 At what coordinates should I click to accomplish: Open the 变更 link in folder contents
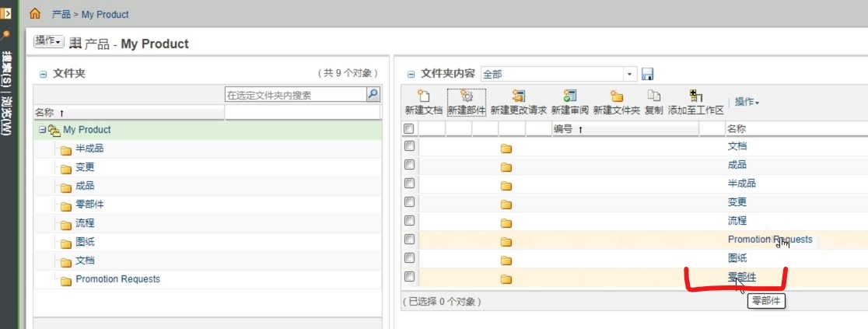pyautogui.click(x=737, y=202)
